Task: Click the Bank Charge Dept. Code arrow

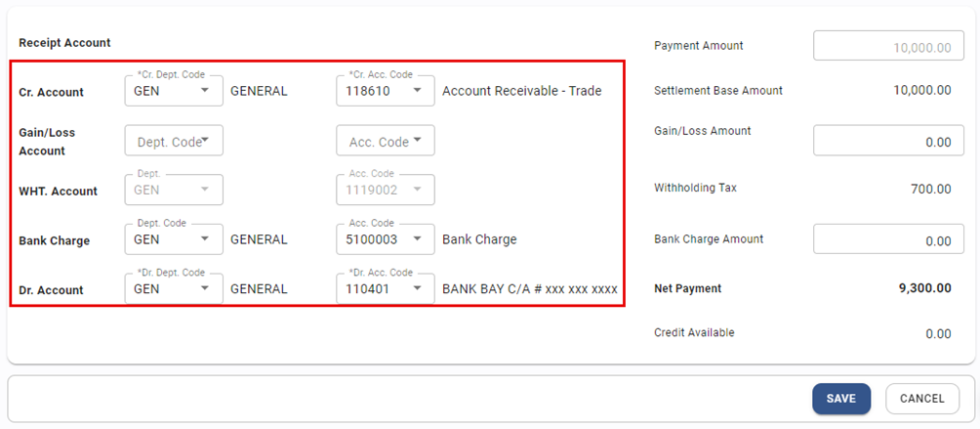Action: click(205, 239)
